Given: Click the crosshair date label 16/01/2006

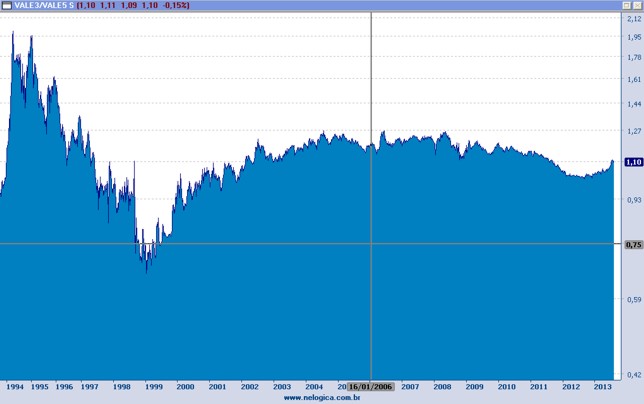Looking at the screenshot, I should pos(371,386).
